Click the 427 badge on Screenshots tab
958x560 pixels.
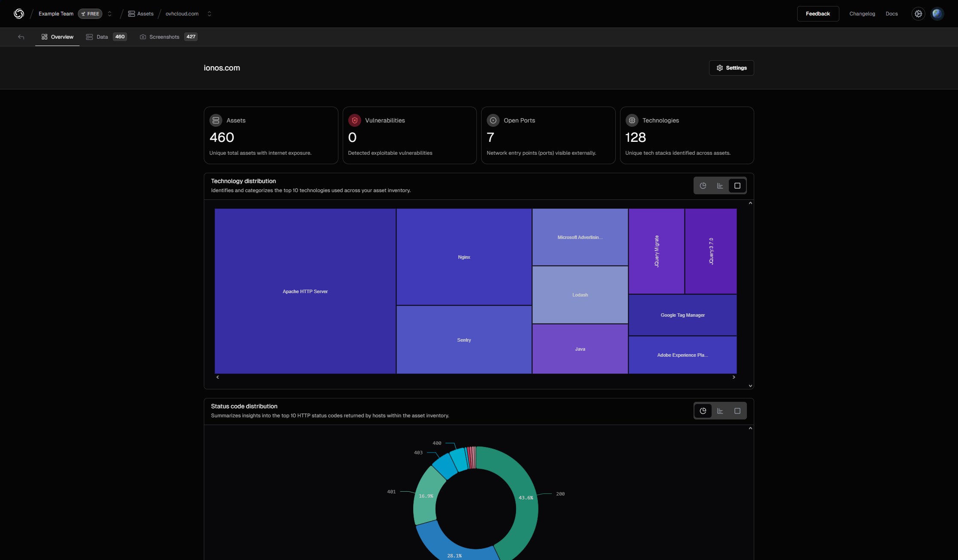point(191,37)
